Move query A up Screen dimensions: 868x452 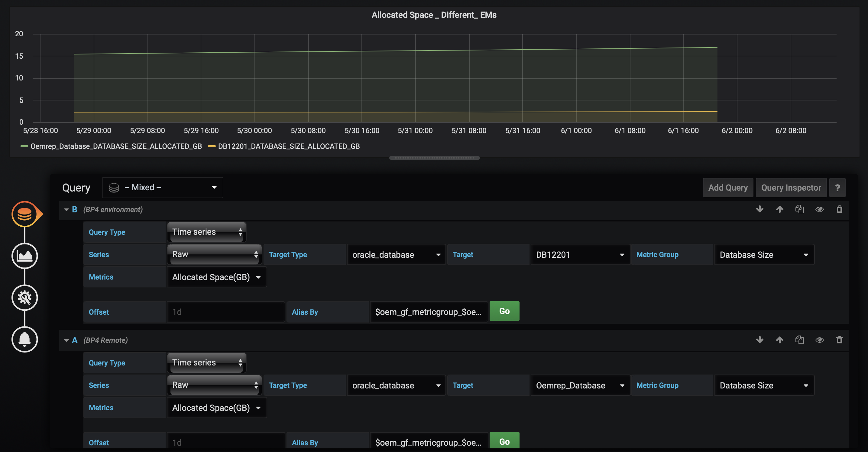[779, 340]
